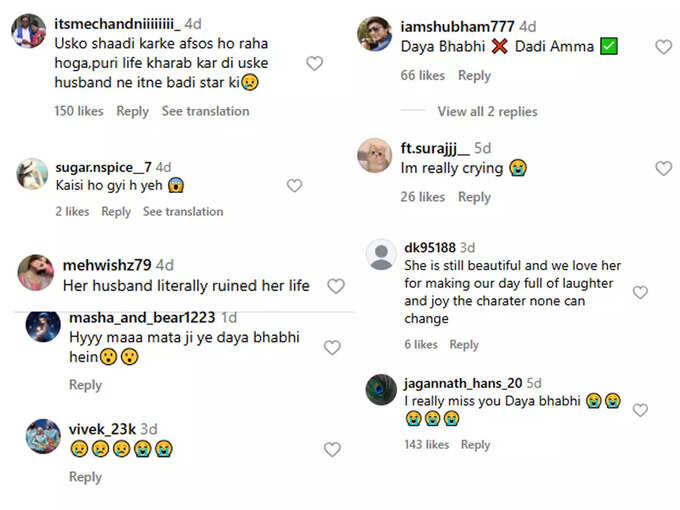The width and height of the screenshot is (680, 510).
Task: Like sugar.nspice__7's comment heart icon
Action: tap(294, 186)
